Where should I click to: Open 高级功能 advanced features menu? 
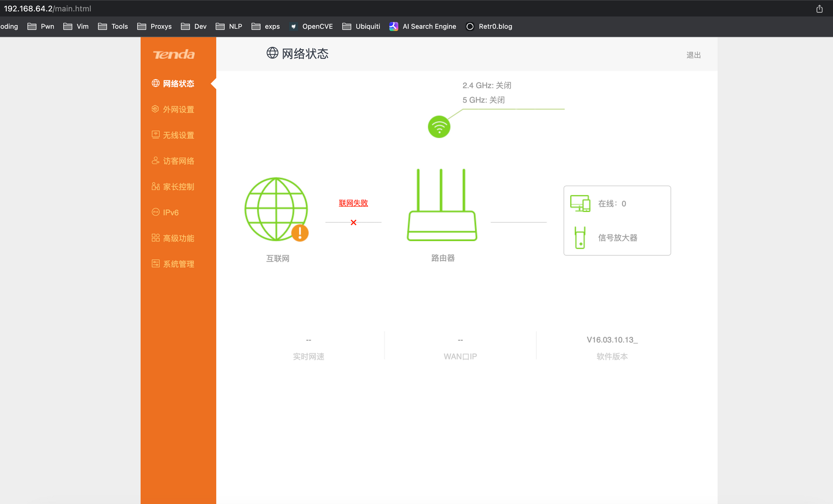click(178, 238)
